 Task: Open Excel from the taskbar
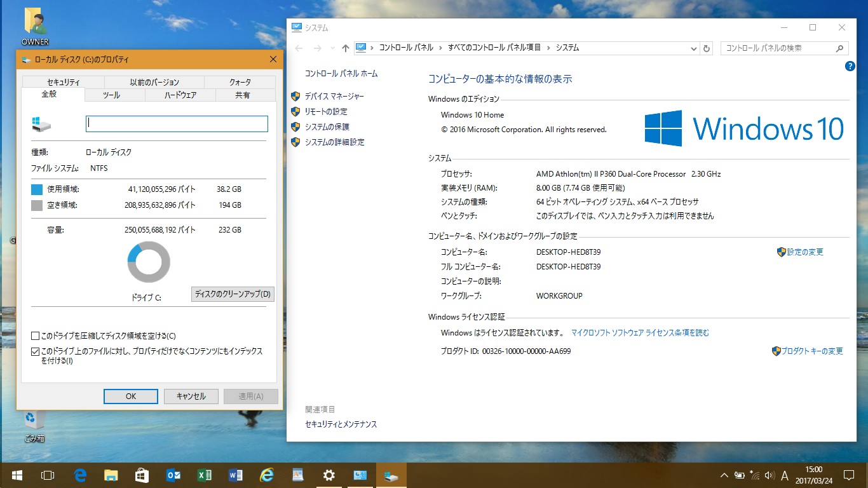(205, 475)
